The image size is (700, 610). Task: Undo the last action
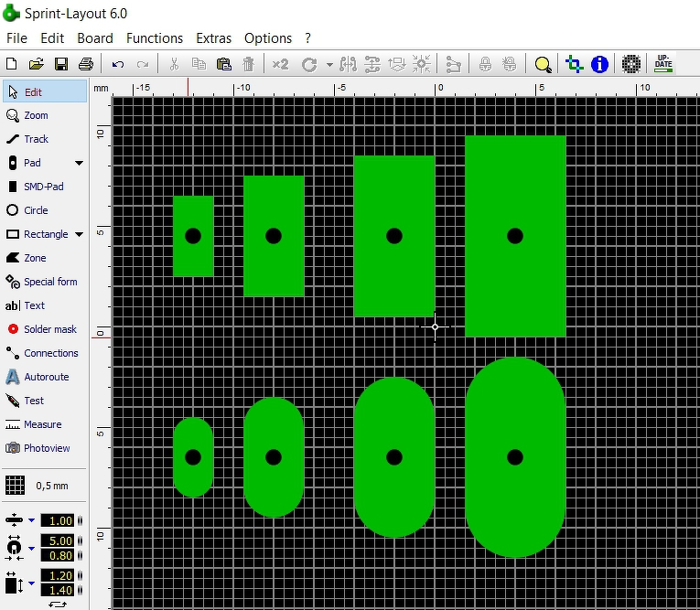(x=118, y=64)
